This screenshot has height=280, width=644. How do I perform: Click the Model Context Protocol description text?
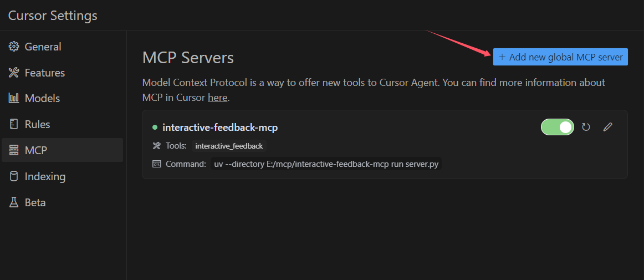374,90
